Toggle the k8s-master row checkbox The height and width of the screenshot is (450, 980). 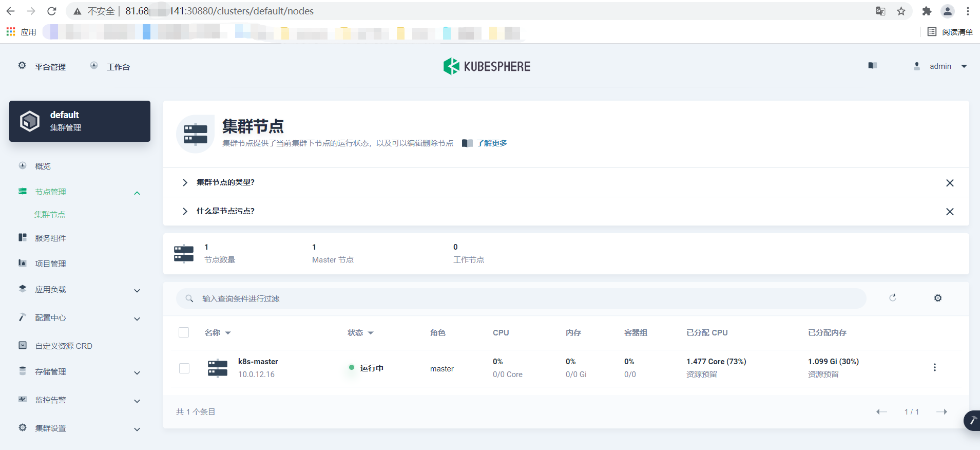coord(184,368)
